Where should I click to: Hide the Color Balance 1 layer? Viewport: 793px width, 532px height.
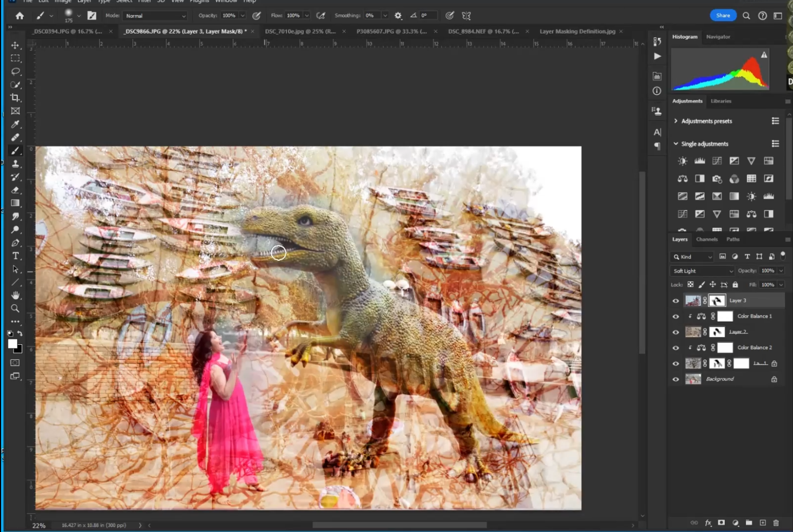pos(676,317)
